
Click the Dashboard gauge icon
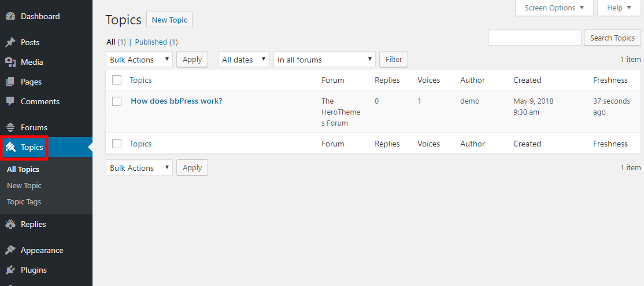(10, 16)
